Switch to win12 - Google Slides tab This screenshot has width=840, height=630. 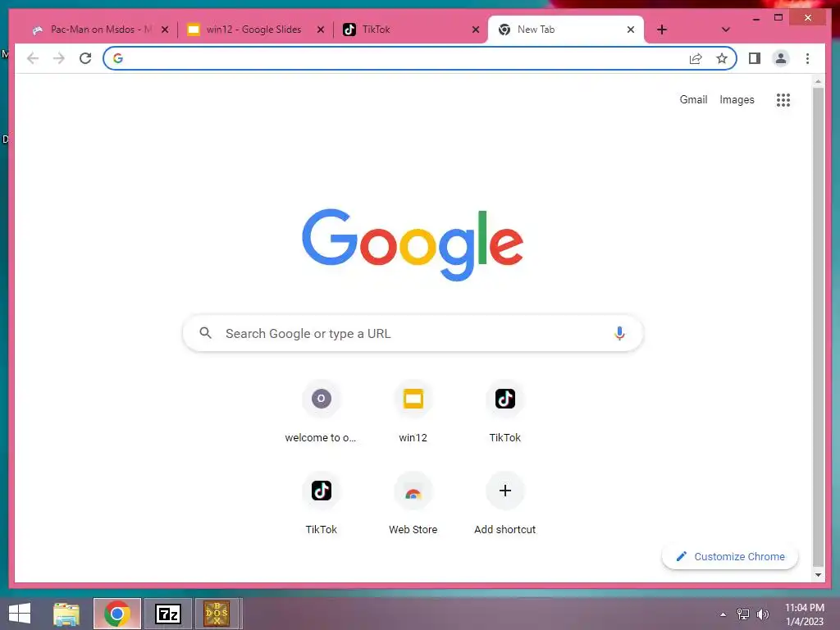point(254,30)
